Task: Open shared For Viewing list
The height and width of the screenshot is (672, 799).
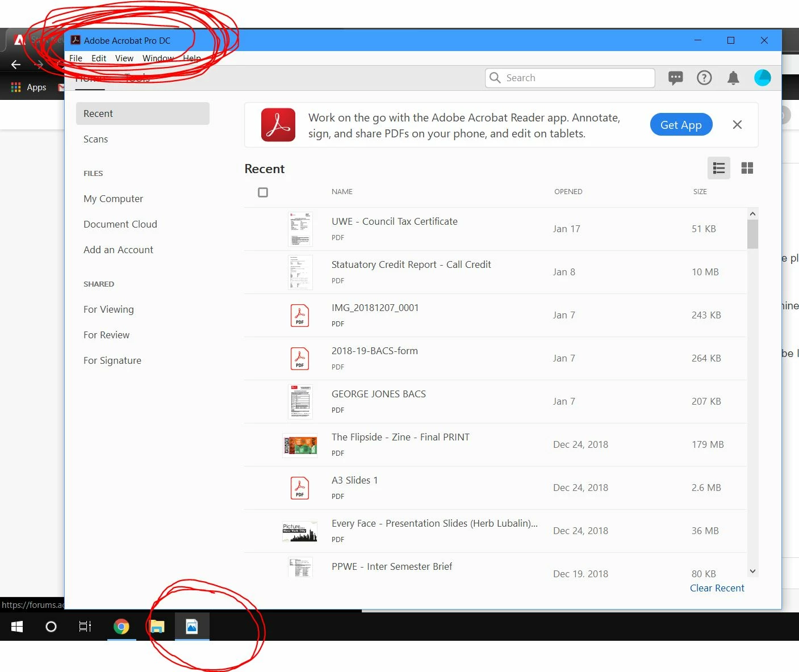Action: pos(108,309)
